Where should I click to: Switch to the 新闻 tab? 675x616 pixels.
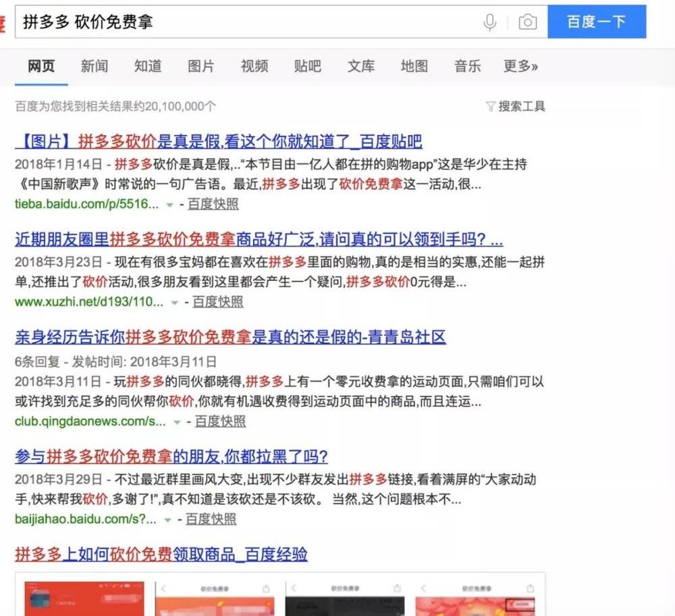[94, 66]
